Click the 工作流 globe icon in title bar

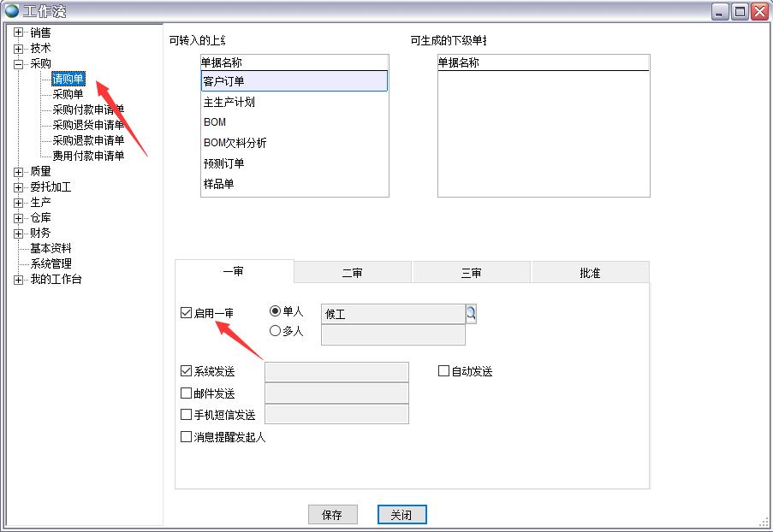11,11
